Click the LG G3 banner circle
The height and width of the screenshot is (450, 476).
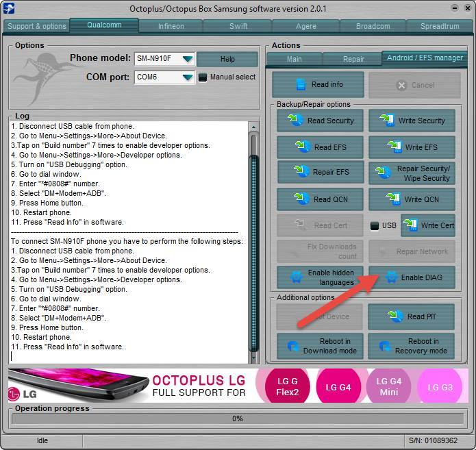click(440, 387)
